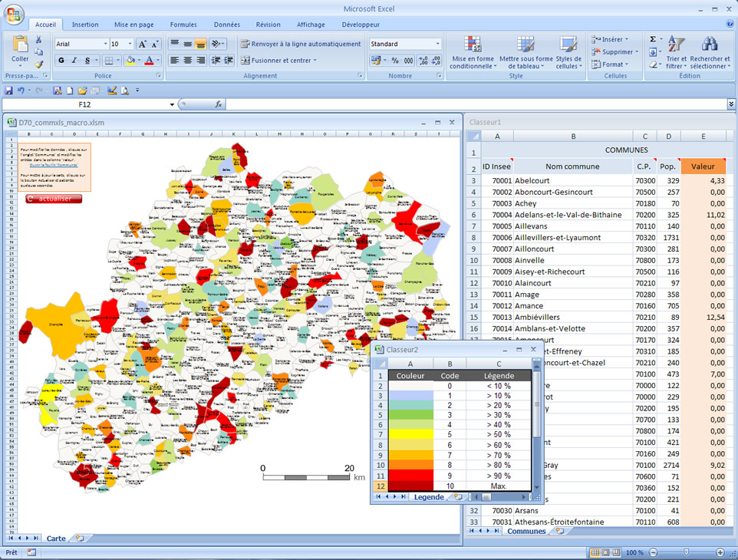The width and height of the screenshot is (738, 560).
Task: Click the percent style icon
Action: 395,61
